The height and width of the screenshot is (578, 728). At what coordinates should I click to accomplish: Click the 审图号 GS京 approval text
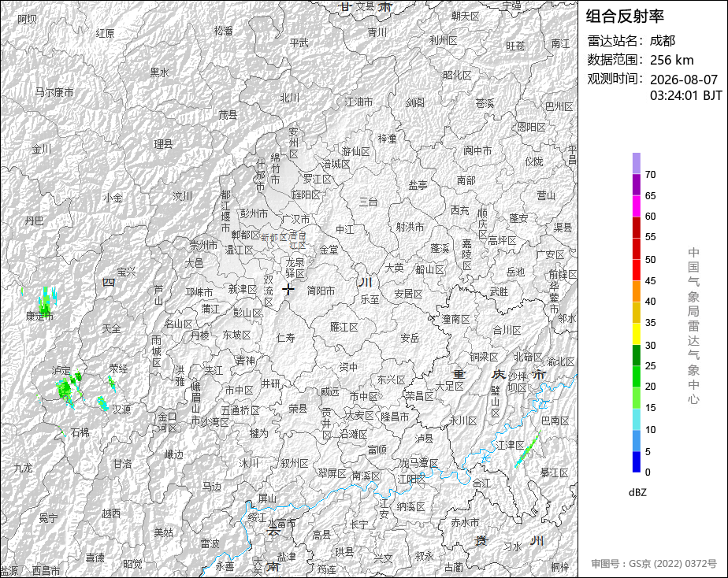(x=654, y=564)
